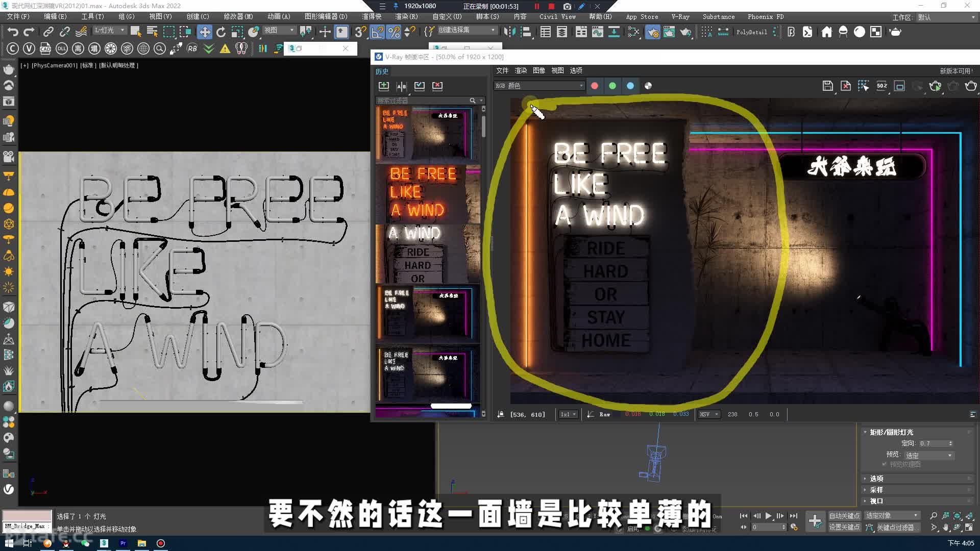Click the Undo arrow icon
980x551 pixels.
(x=13, y=32)
